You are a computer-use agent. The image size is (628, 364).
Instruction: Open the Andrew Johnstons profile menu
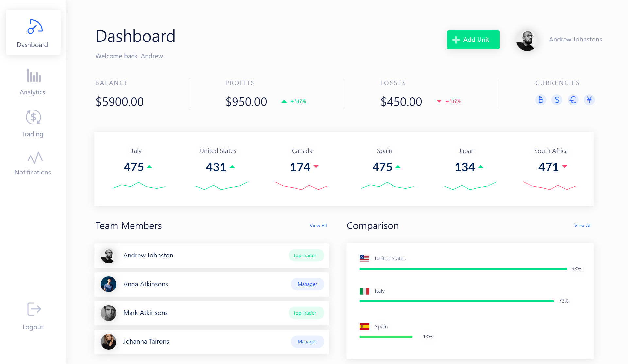(575, 39)
